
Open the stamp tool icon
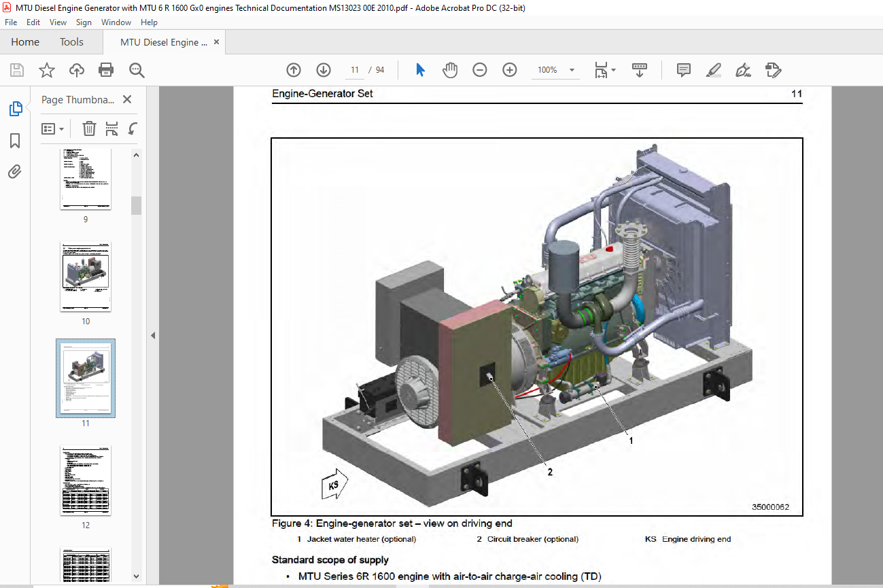coord(773,70)
